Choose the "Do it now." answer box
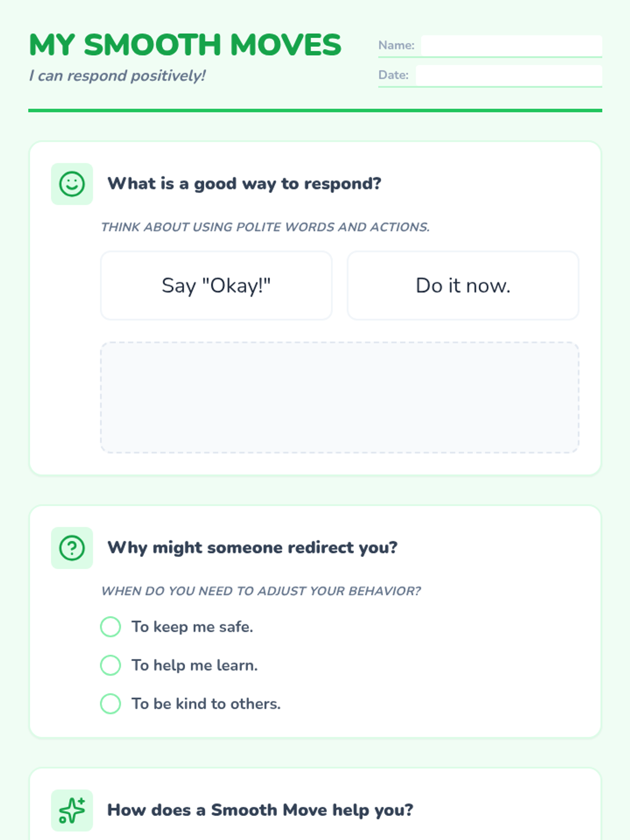 [463, 286]
